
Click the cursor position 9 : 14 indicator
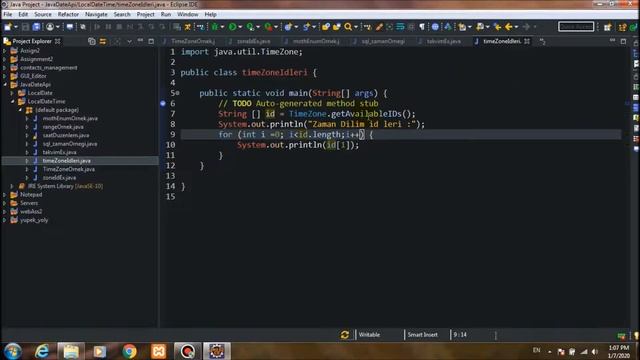(x=460, y=335)
